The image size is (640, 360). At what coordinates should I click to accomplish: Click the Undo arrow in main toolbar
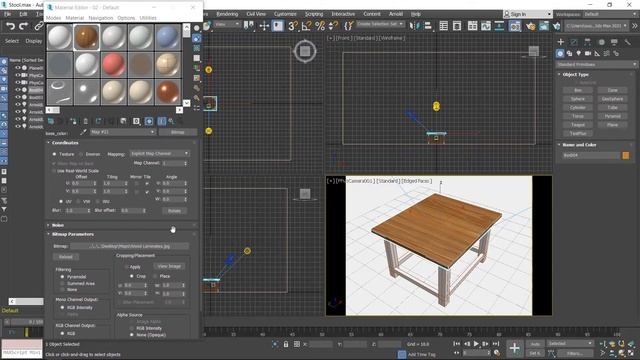click(10, 27)
